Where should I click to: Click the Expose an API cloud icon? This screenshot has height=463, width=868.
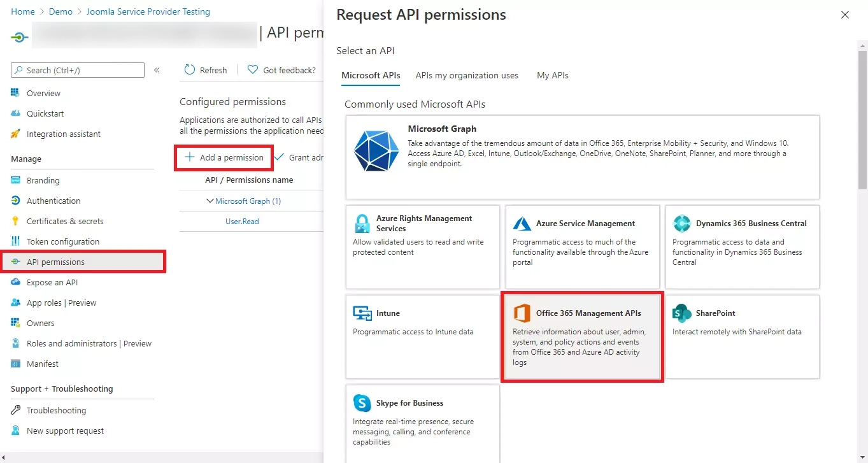point(15,282)
